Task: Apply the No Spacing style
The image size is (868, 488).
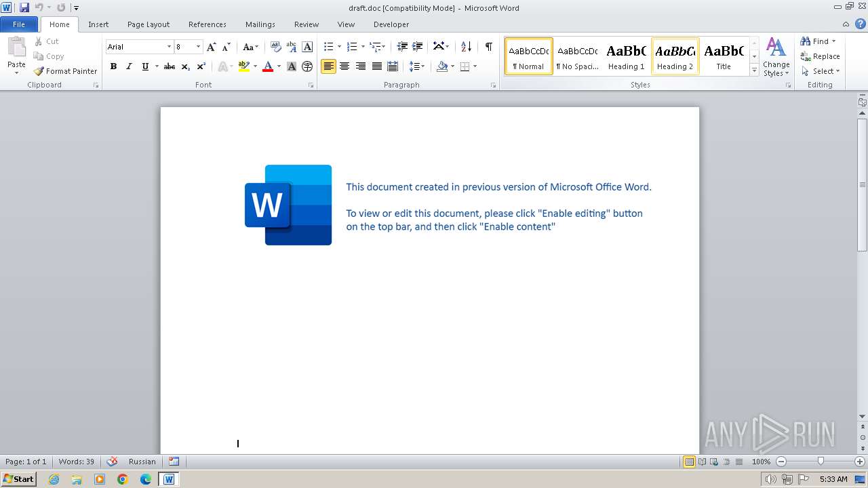Action: tap(578, 56)
